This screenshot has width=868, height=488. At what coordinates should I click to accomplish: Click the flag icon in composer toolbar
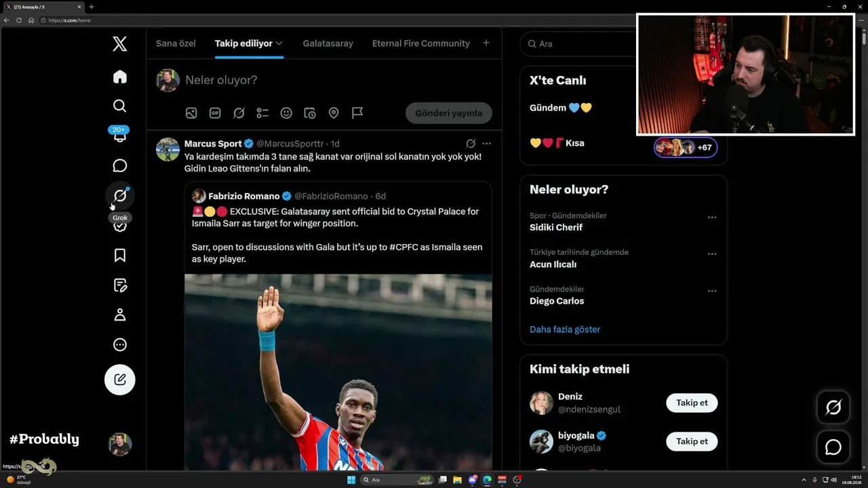click(x=357, y=113)
